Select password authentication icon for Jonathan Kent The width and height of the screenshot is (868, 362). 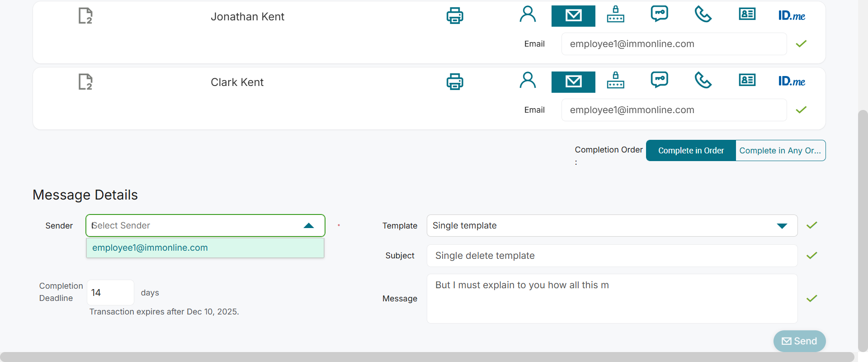(615, 15)
